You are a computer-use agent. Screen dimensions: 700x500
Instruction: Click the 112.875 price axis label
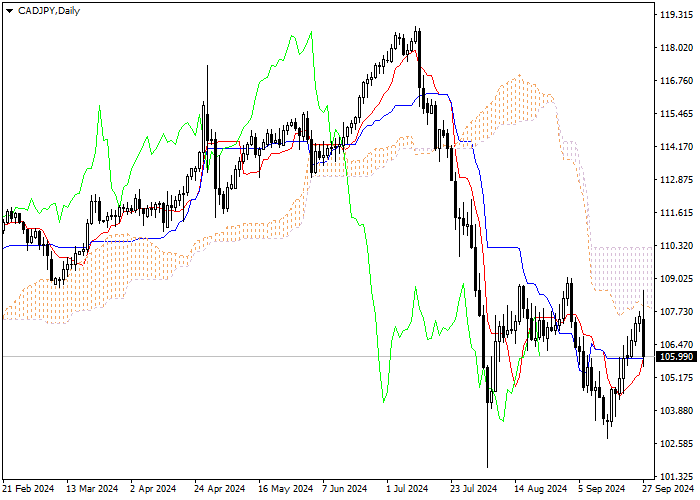[x=676, y=180]
